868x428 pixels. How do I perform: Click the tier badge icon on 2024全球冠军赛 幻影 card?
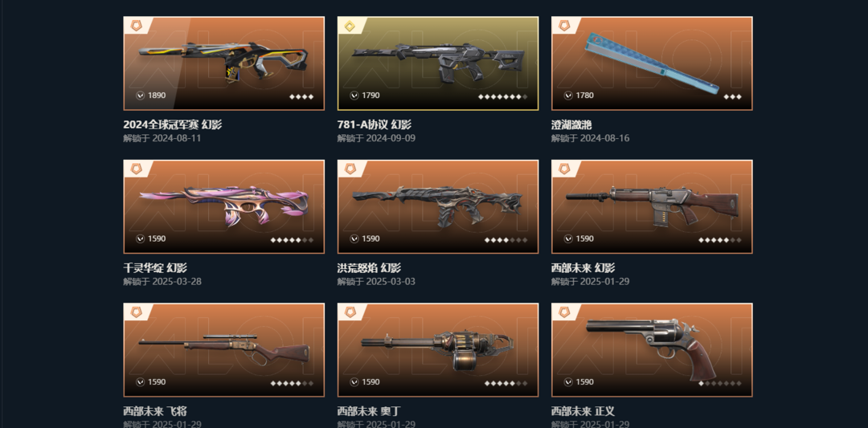pyautogui.click(x=136, y=26)
